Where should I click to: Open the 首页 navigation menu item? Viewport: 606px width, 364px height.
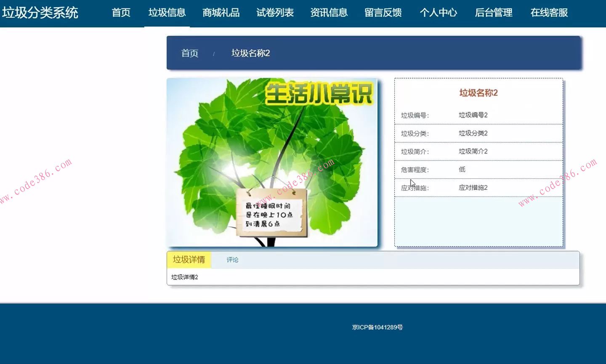pos(121,13)
